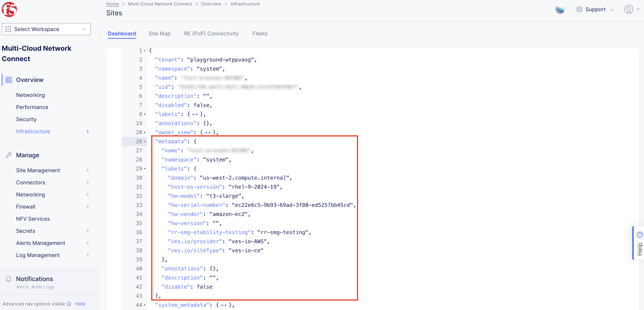Open the AI assistant sphere icon in header
Screen dimensions: 644x310
(x=560, y=9)
